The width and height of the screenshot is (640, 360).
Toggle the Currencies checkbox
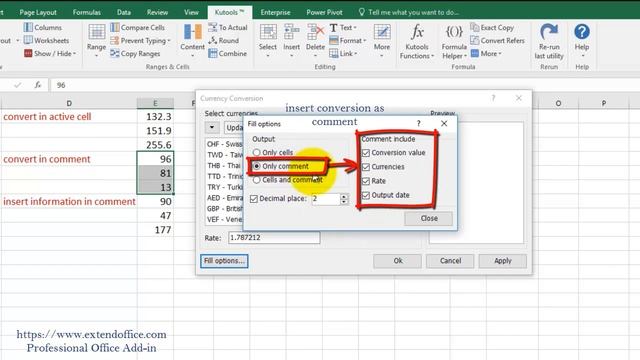click(x=366, y=167)
